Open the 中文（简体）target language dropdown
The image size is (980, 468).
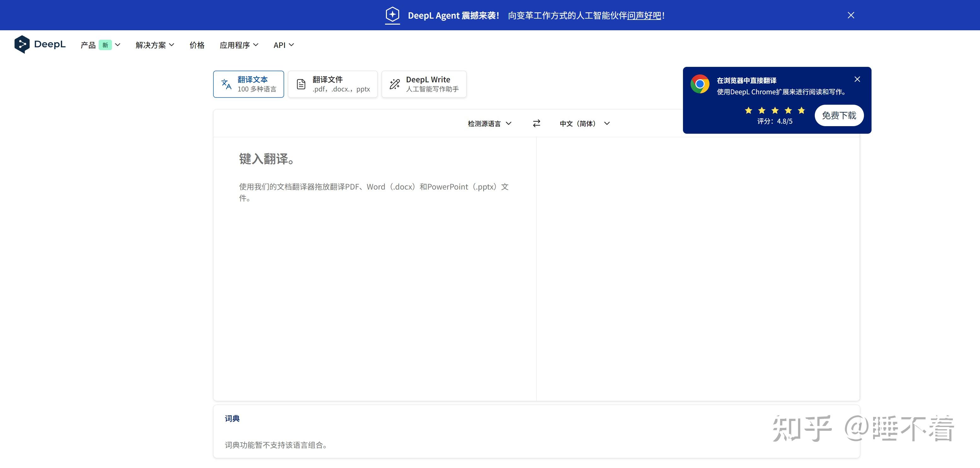(584, 123)
